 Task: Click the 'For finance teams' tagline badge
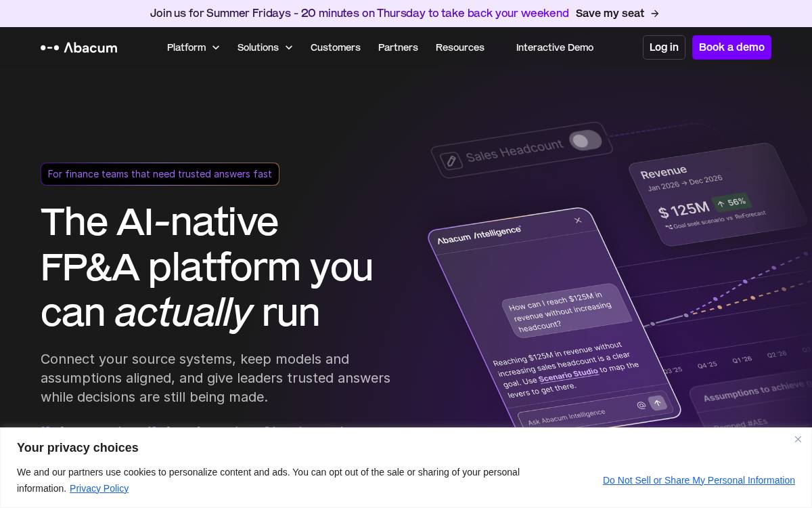pos(160,174)
